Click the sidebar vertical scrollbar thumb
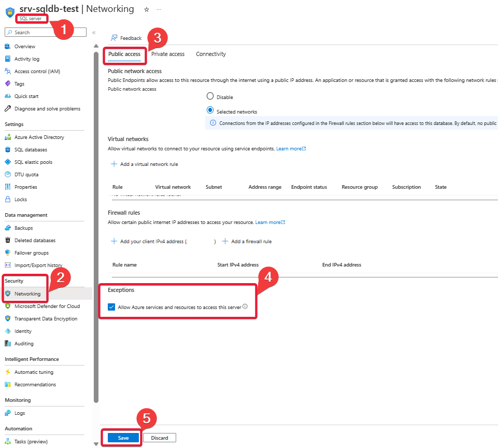 coord(96,227)
